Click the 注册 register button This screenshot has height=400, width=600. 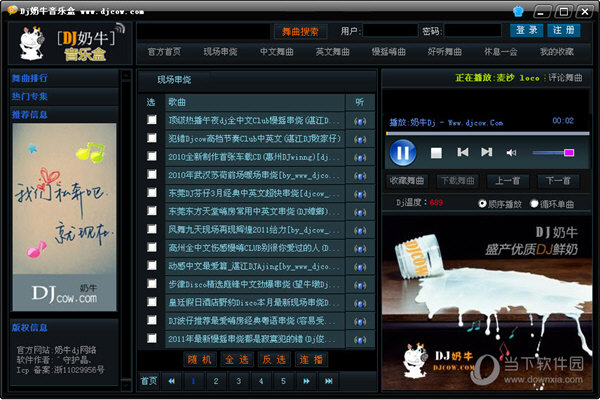[x=564, y=31]
